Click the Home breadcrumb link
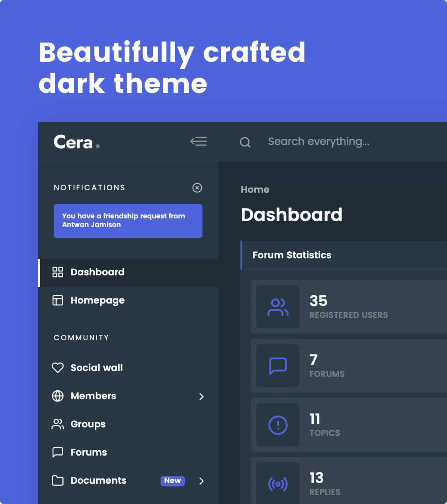 (255, 190)
